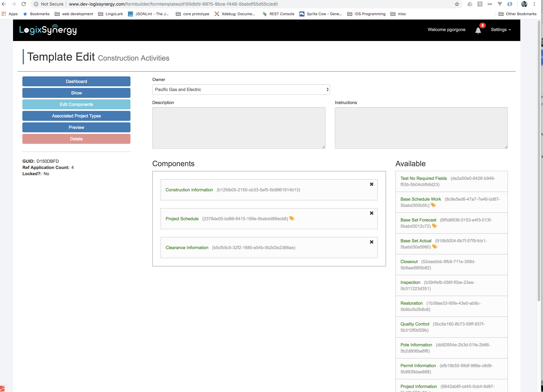Toggle the bookmark star in the address bar
Screen dimensions: 543x392
click(457, 4)
